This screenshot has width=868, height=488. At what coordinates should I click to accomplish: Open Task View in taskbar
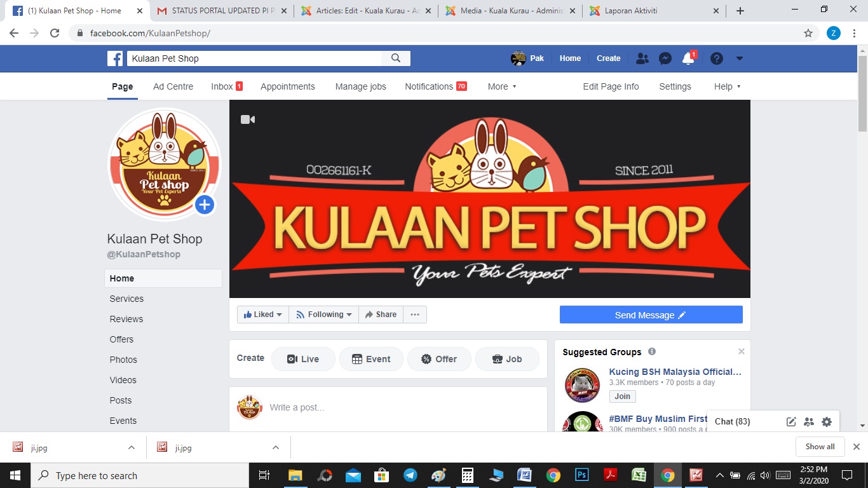click(x=264, y=475)
